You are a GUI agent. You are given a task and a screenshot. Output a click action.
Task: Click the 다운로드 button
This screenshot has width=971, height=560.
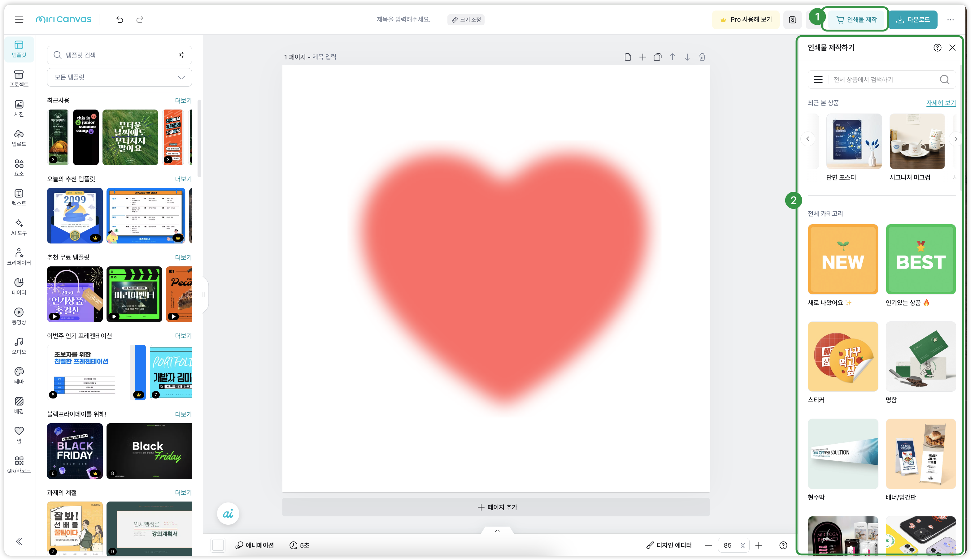[x=912, y=19]
